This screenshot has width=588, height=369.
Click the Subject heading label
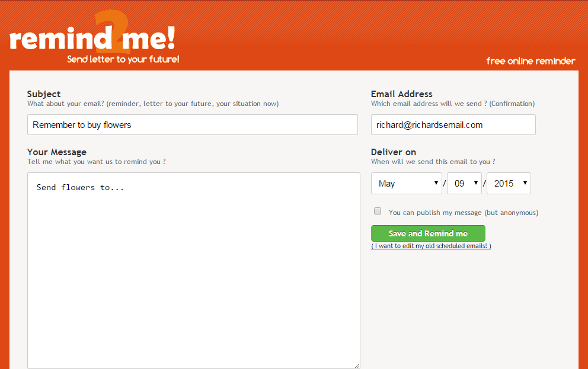point(44,94)
